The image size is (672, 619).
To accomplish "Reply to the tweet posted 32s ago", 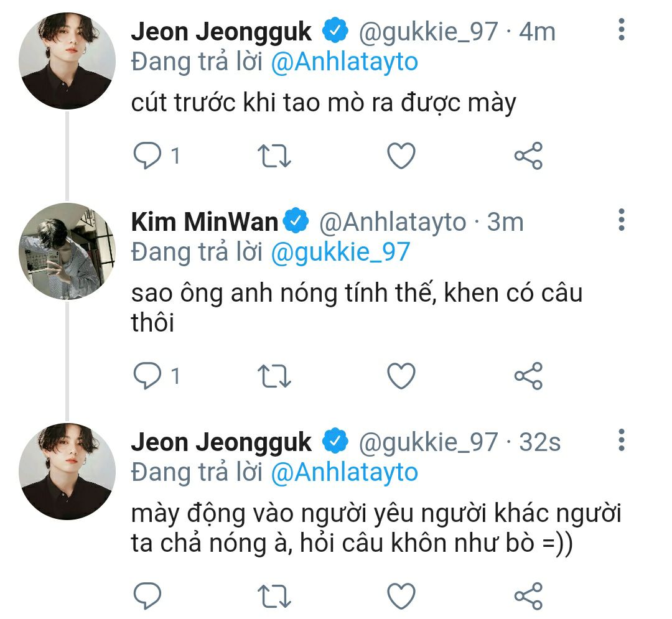I will [x=148, y=596].
